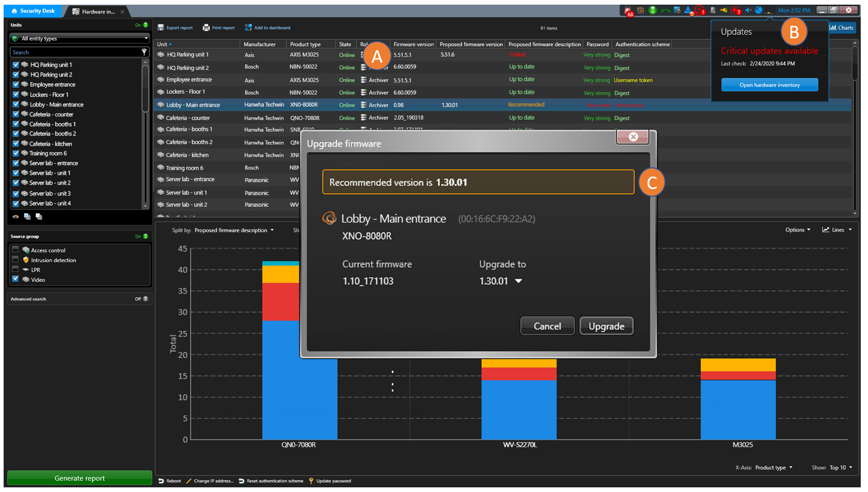Open the search filter funnel icon
This screenshot has height=492, width=868.
click(144, 52)
